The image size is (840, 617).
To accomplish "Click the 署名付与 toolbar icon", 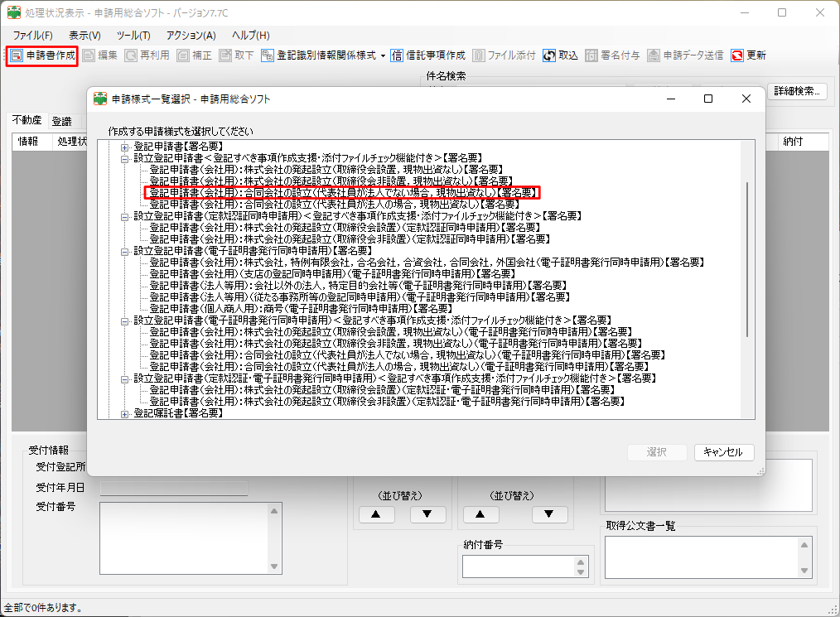I will 591,55.
